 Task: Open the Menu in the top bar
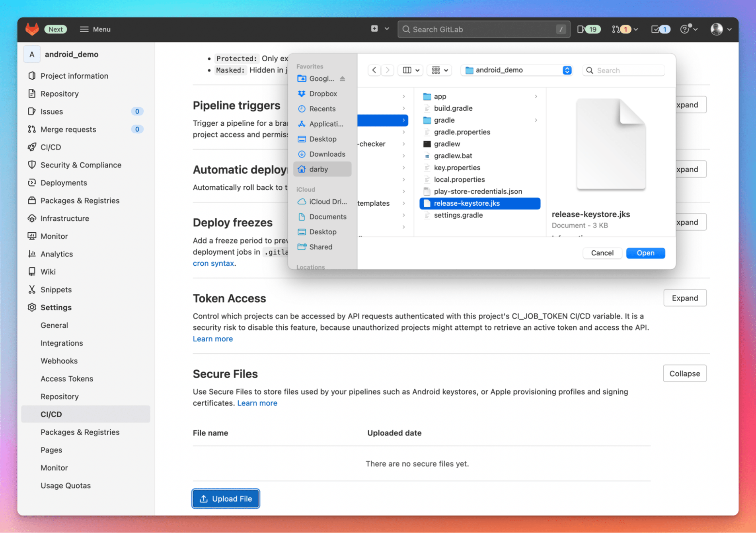pyautogui.click(x=95, y=29)
